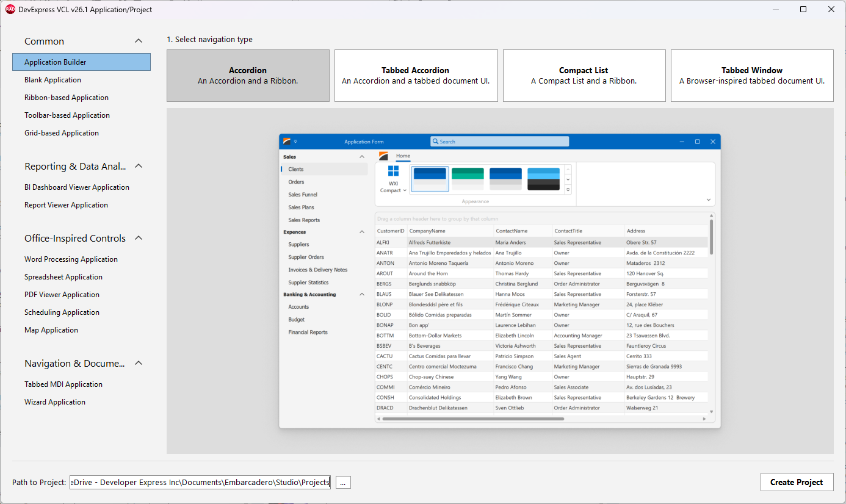Collapse the Expences group in preview
The image size is (846, 504).
361,232
